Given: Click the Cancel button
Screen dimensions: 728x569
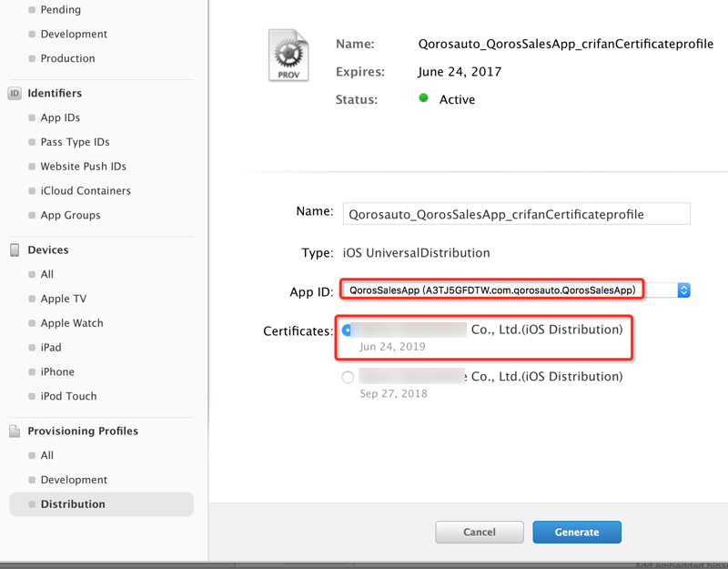Looking at the screenshot, I should pos(480,532).
